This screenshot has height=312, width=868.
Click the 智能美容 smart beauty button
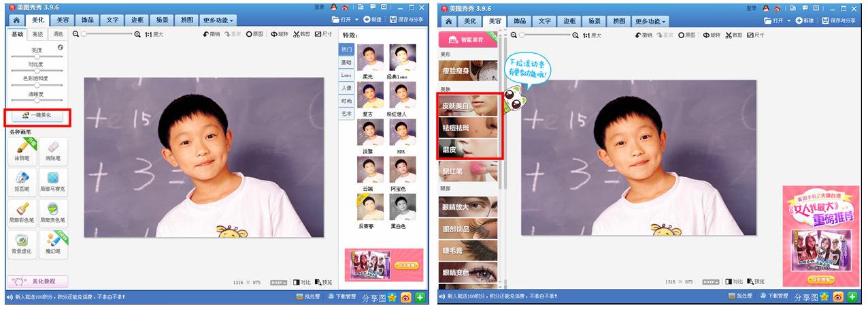tap(469, 40)
